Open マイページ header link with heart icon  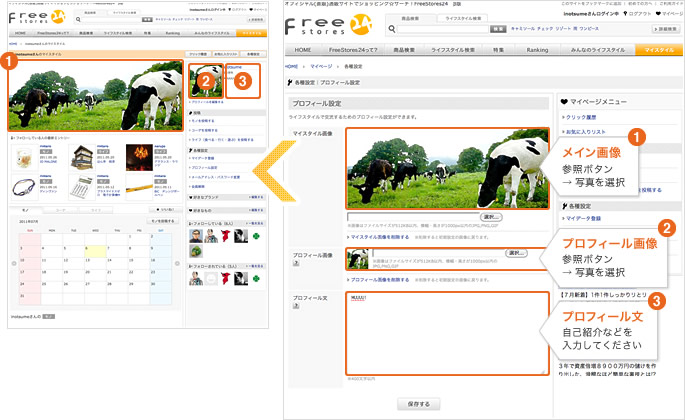[669, 14]
